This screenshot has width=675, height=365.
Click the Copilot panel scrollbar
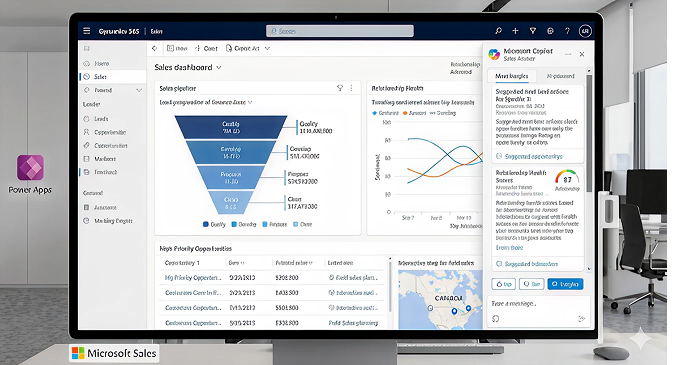(x=589, y=133)
